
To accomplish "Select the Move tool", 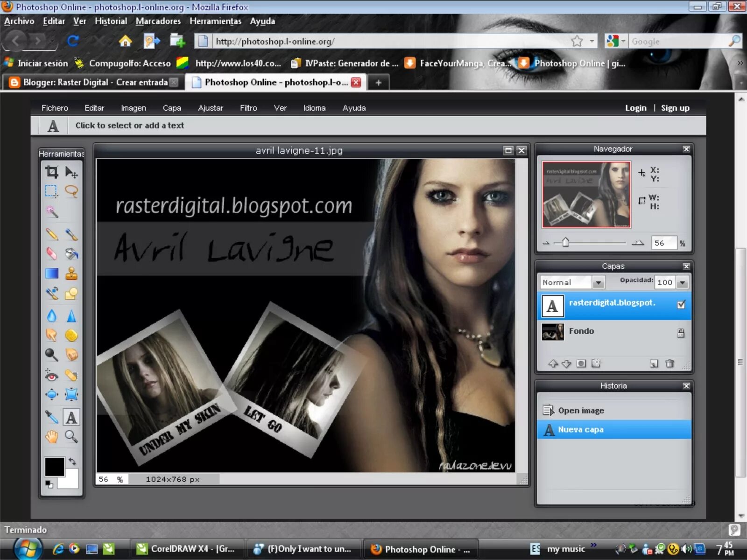I will pyautogui.click(x=71, y=172).
